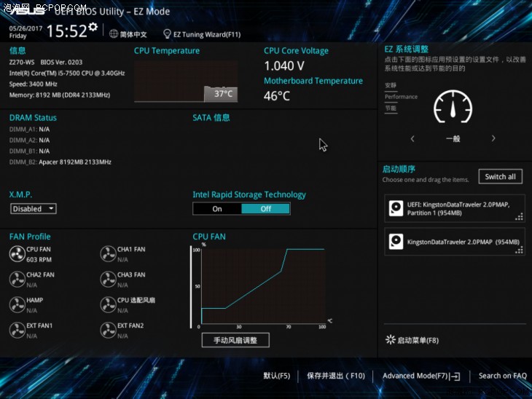The width and height of the screenshot is (532, 399).
Task: Click the 05/26/2017 date text
Action: pyautogui.click(x=26, y=28)
